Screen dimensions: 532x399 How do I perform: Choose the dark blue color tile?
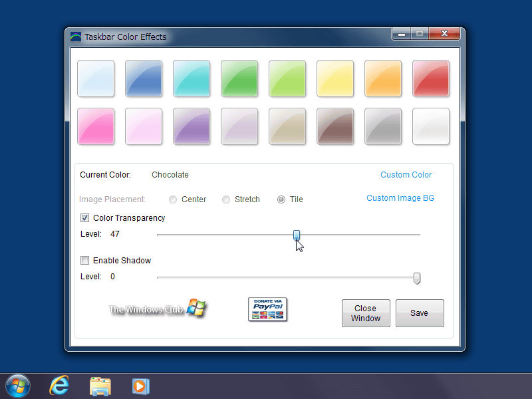144,78
